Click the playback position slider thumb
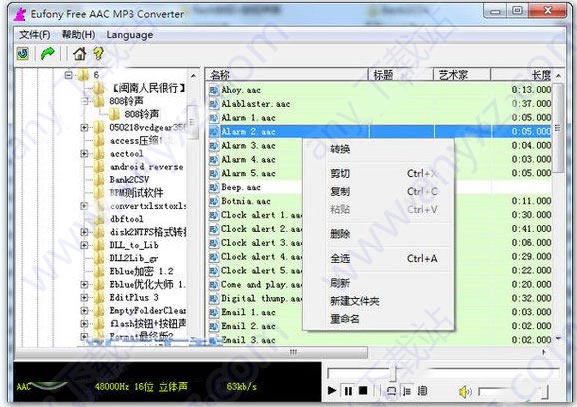The image size is (577, 407). click(393, 373)
